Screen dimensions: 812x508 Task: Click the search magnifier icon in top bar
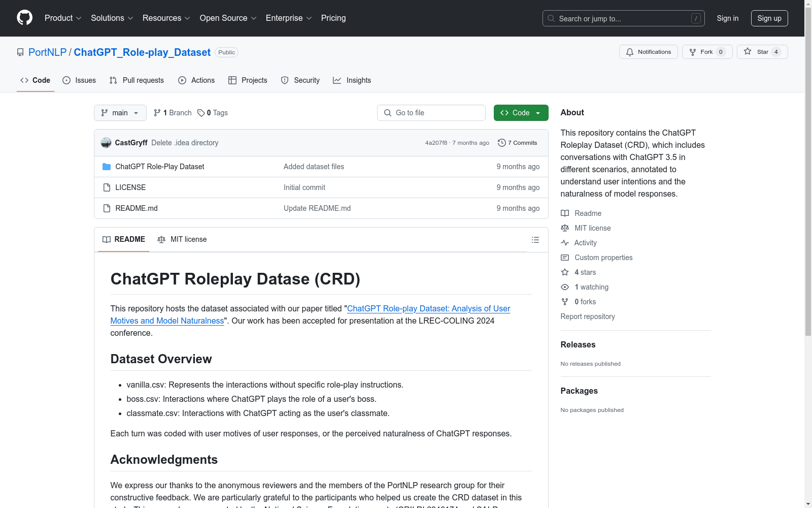[551, 18]
